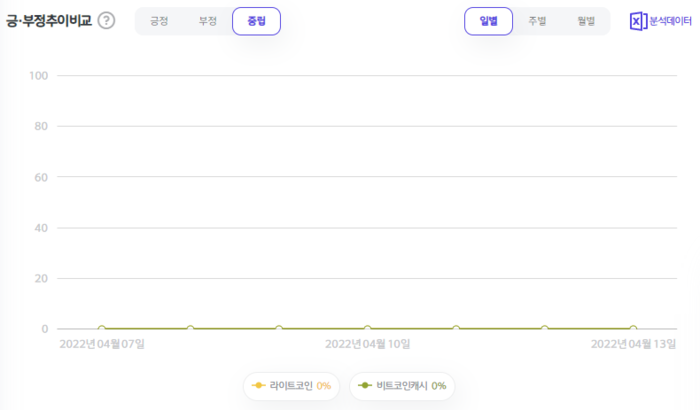Click the help question mark icon

106,21
